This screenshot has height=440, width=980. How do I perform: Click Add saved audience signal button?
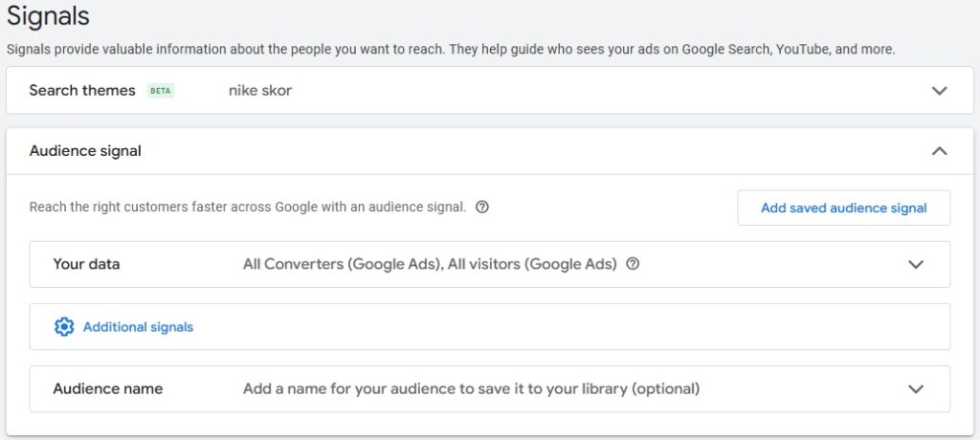(x=844, y=209)
